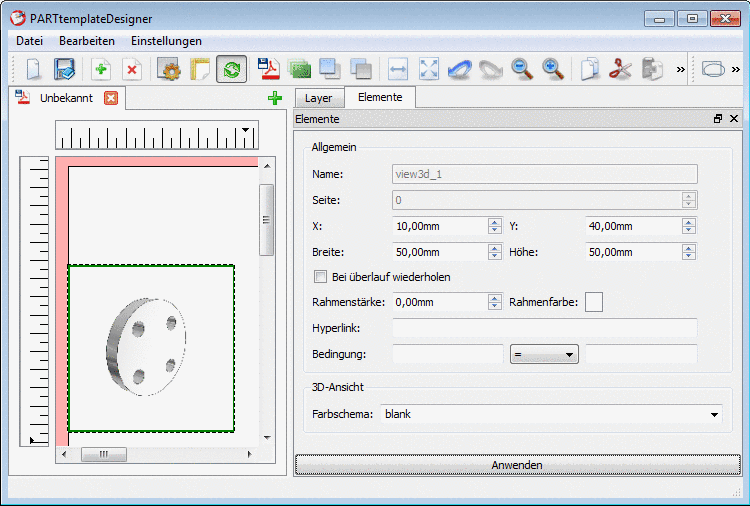Open the Einstellungen menu

pos(166,41)
